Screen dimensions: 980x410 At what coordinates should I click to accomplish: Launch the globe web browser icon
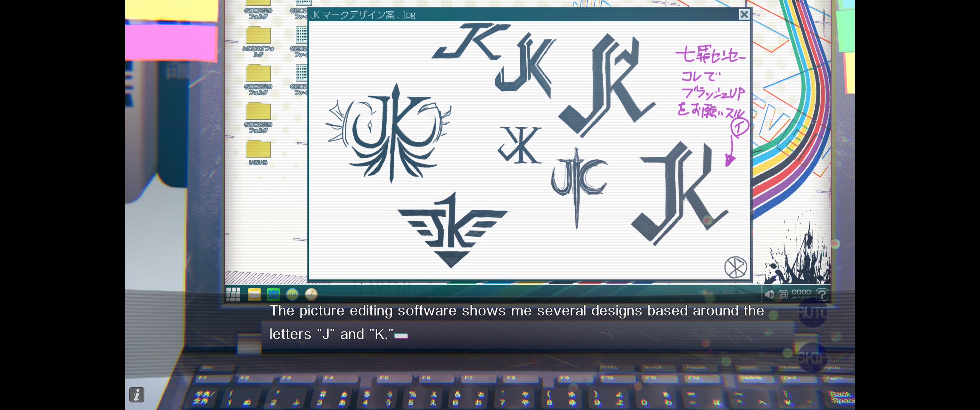pos(292,294)
